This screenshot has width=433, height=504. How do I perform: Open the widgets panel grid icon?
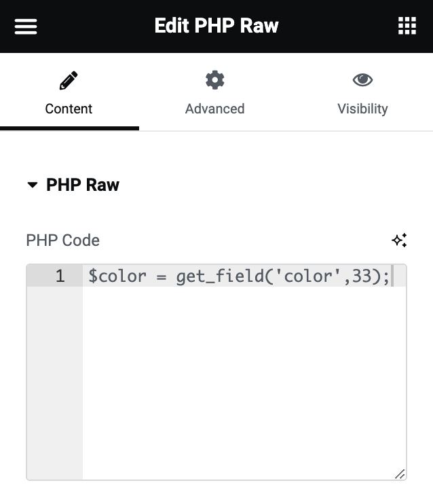tap(407, 26)
